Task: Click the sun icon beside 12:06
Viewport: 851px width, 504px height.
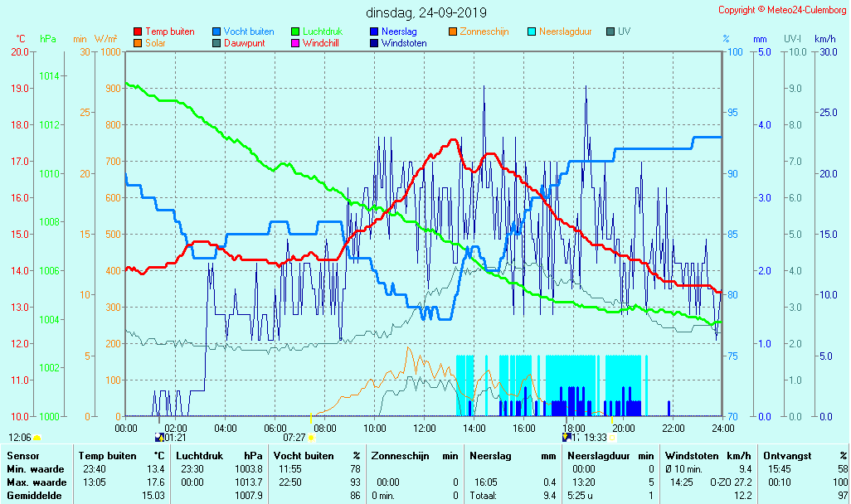Action: 36,437
